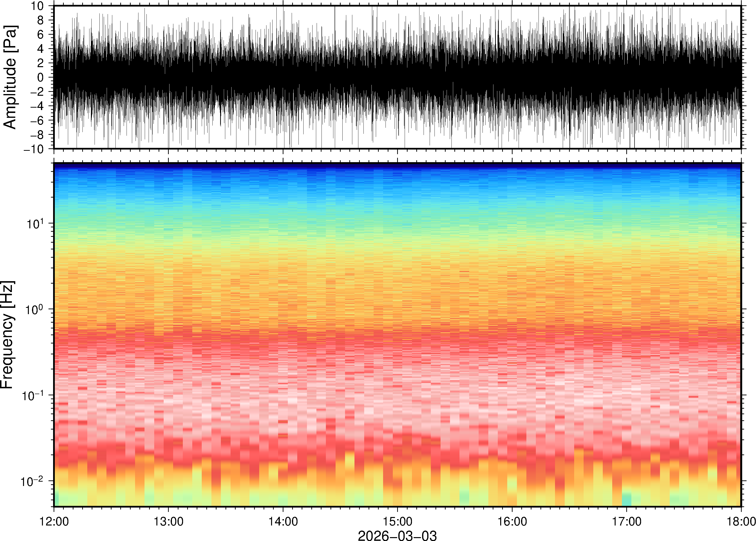
Task: Click the 6 amplitude tick label
Action: tap(41, 35)
